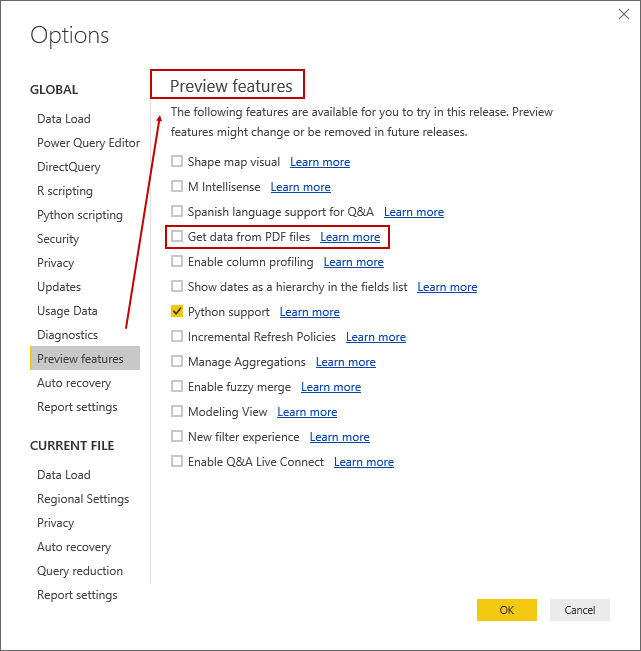Viewport: 641px width, 651px height.
Task: Toggle the Modeling View checkbox
Action: click(177, 412)
